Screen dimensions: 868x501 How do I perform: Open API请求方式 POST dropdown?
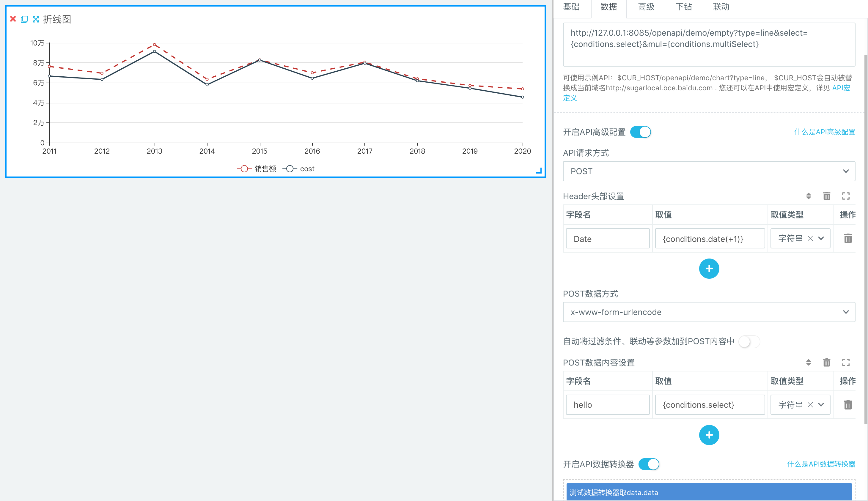709,171
